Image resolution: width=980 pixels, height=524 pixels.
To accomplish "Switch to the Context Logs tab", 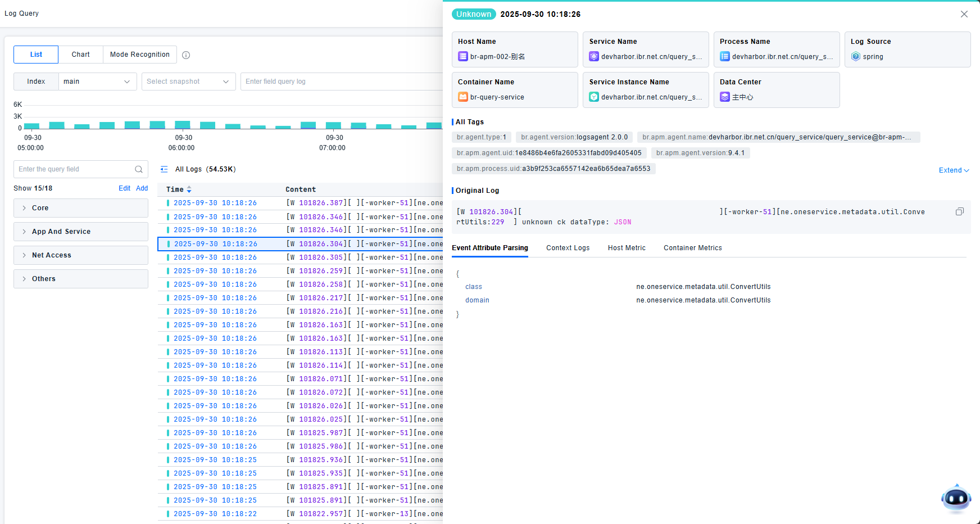I will click(x=568, y=248).
